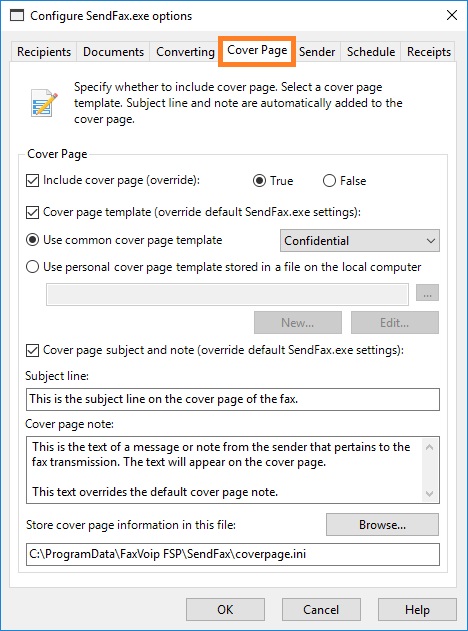Confirm settings with the OK button
468x631 pixels.
pos(225,609)
